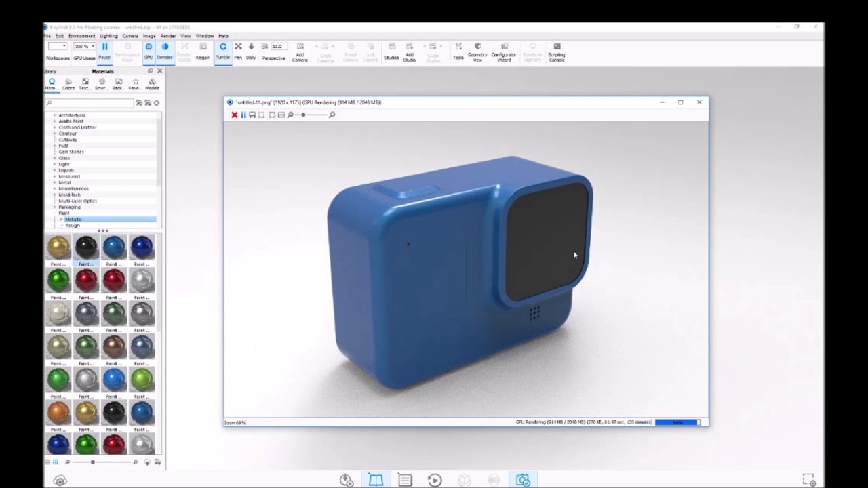This screenshot has width=868, height=488.
Task: Click the library search field
Action: [x=90, y=103]
